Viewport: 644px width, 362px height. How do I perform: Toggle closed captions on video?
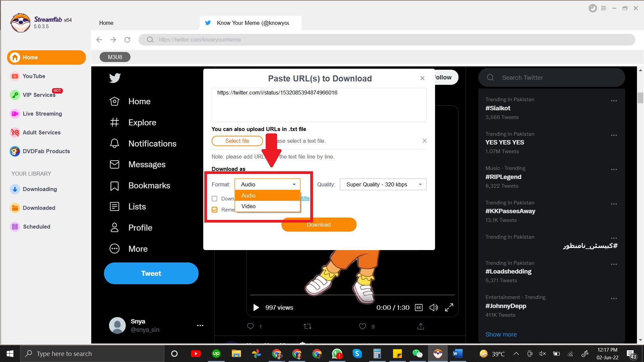[x=419, y=307]
